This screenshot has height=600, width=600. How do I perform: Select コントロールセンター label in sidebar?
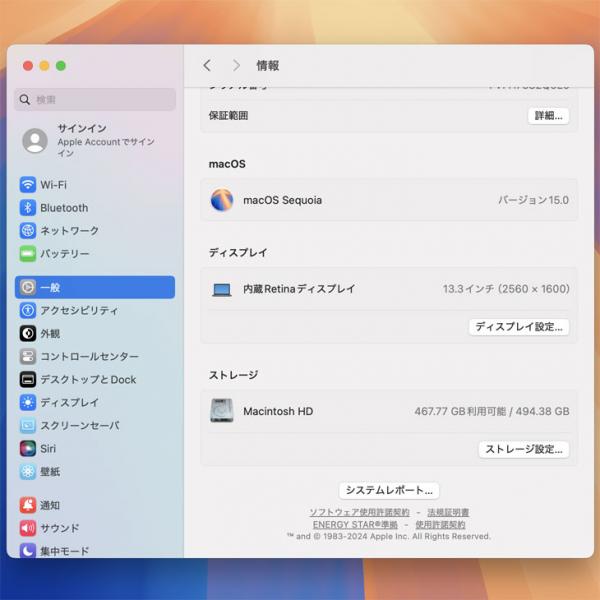90,356
